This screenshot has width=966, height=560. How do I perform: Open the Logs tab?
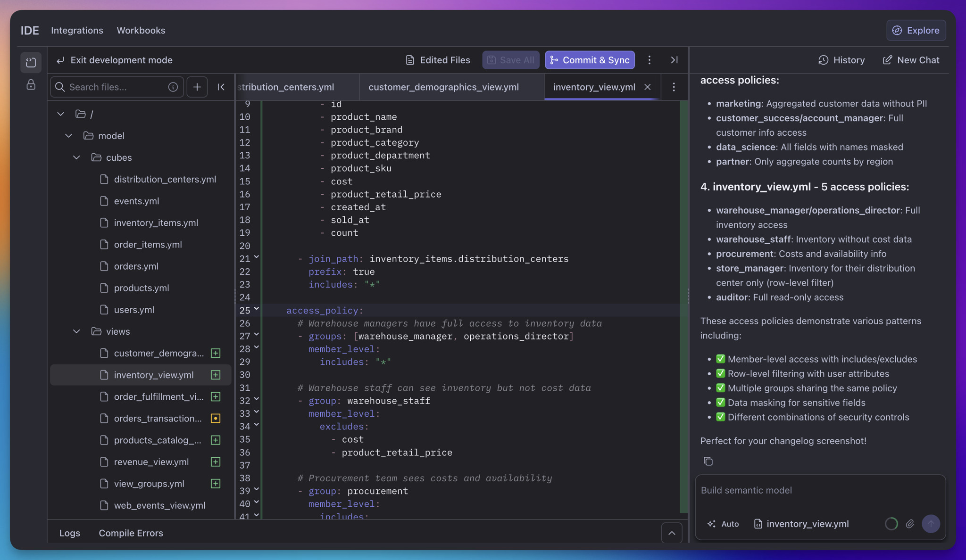coord(69,533)
